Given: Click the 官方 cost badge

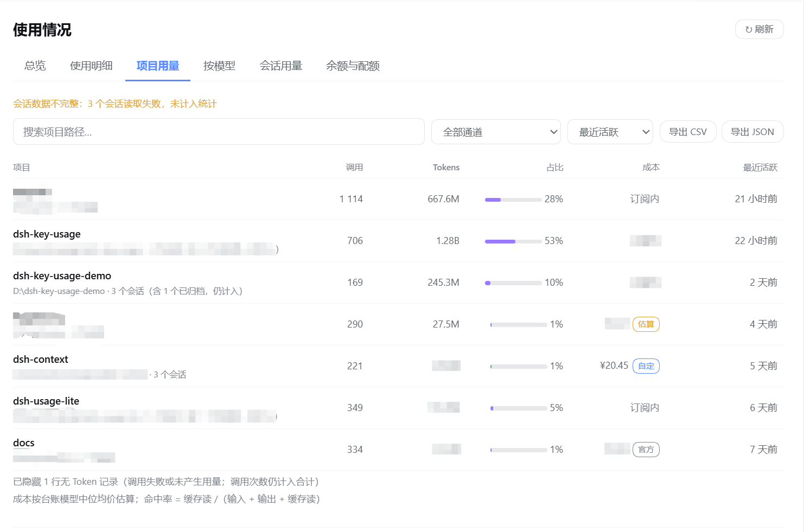Looking at the screenshot, I should point(646,450).
